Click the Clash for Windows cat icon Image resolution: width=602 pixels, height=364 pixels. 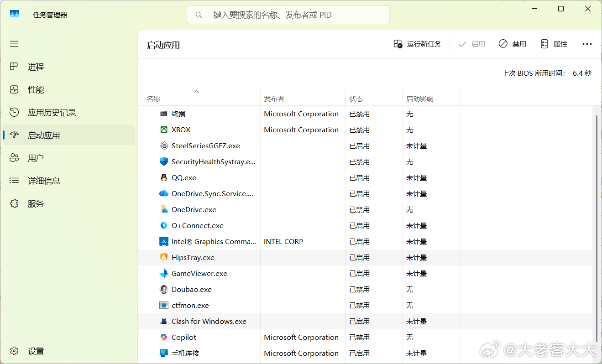pos(164,321)
